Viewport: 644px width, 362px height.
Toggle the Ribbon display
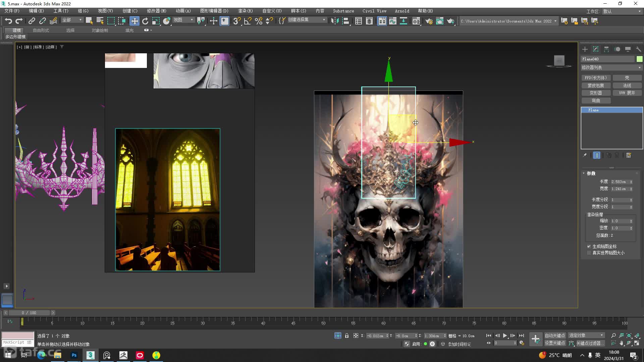(x=382, y=21)
